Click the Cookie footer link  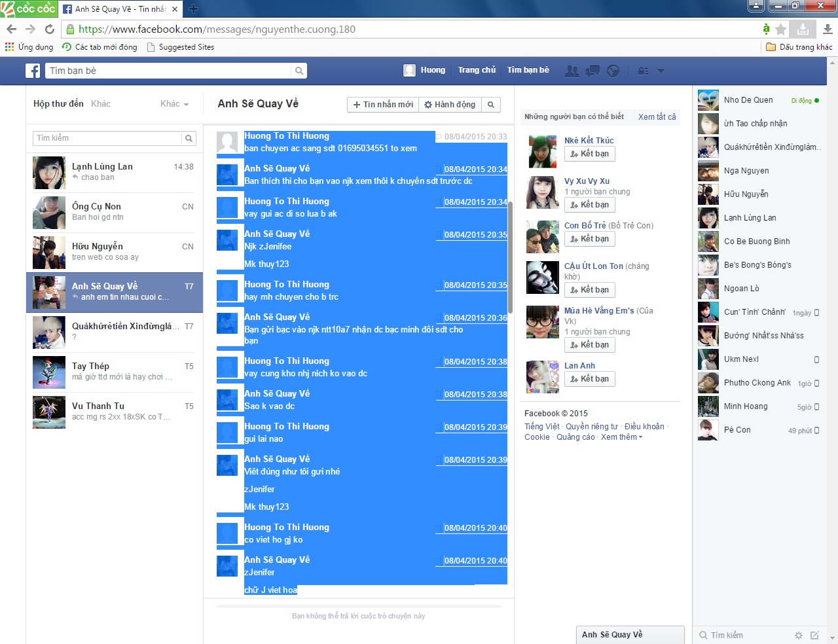coord(537,437)
